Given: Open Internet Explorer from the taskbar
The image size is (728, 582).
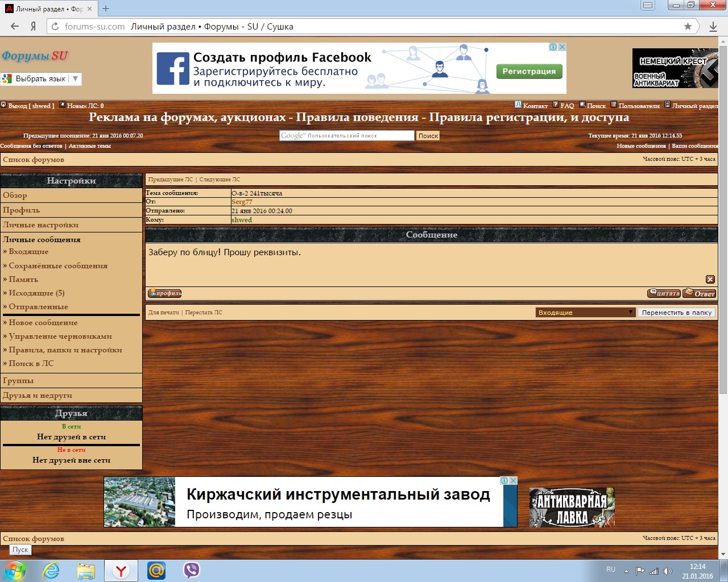Looking at the screenshot, I should 51,570.
